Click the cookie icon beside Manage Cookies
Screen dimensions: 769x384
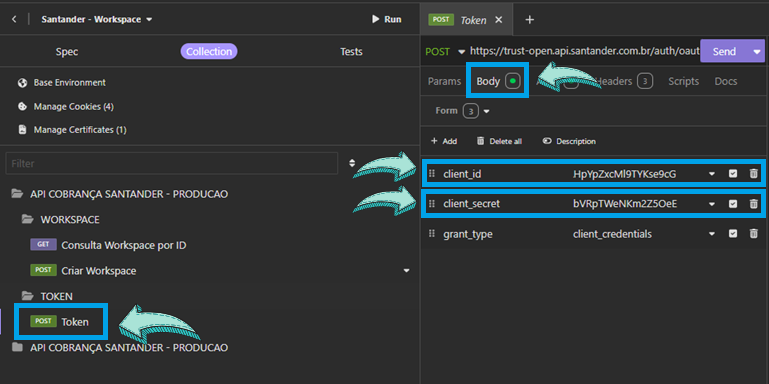pos(22,106)
